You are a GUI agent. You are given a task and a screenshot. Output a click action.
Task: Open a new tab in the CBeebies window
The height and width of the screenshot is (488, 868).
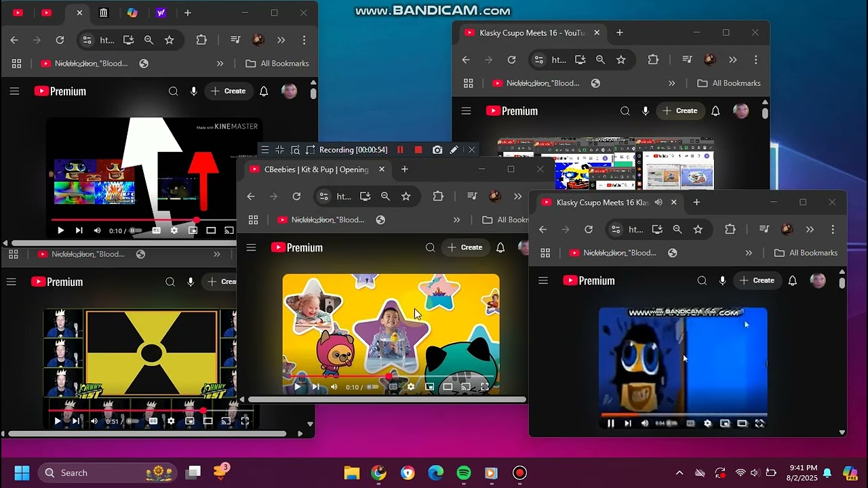pos(404,169)
